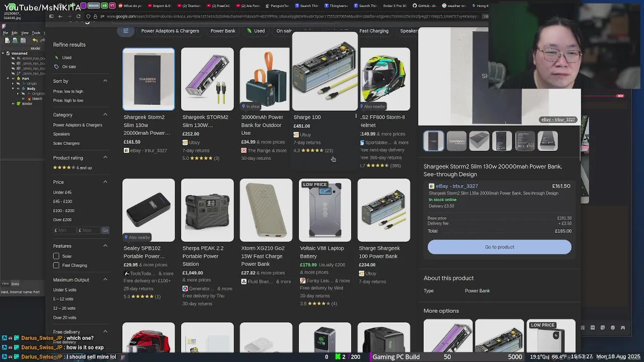Sort by Price: low to high
The height and width of the screenshot is (362, 644).
coord(68,91)
